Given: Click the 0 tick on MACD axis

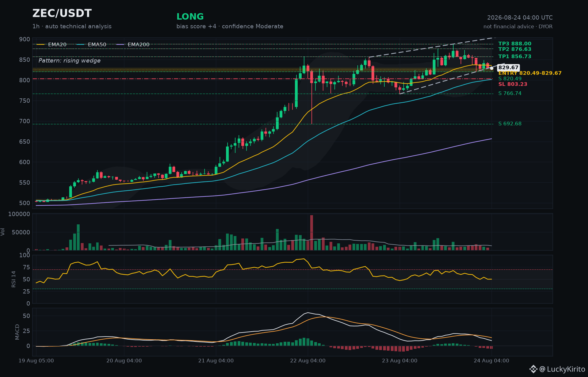Looking at the screenshot, I should coord(28,346).
